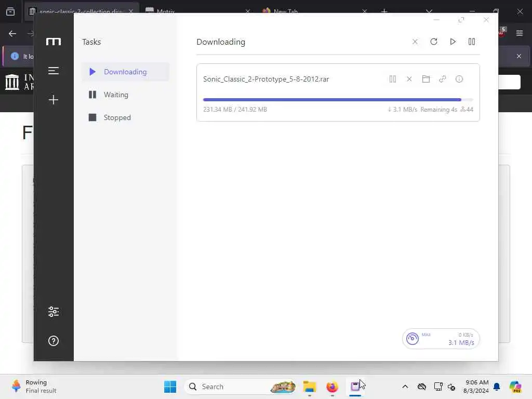Copy link of Sonic_Classic_2 download

[x=443, y=79]
